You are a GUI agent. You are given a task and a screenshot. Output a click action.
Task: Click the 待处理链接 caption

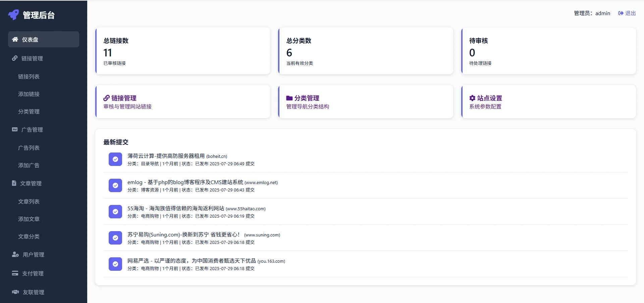[480, 63]
